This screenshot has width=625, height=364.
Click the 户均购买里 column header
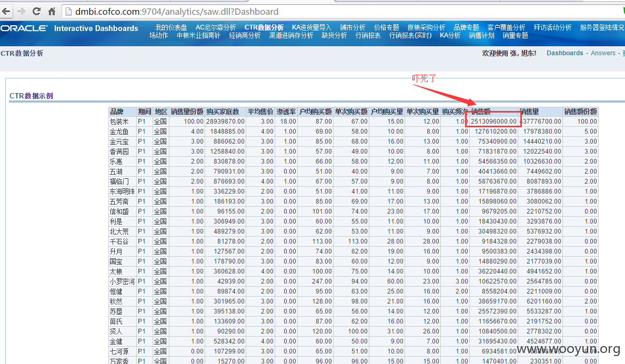pyautogui.click(x=387, y=112)
